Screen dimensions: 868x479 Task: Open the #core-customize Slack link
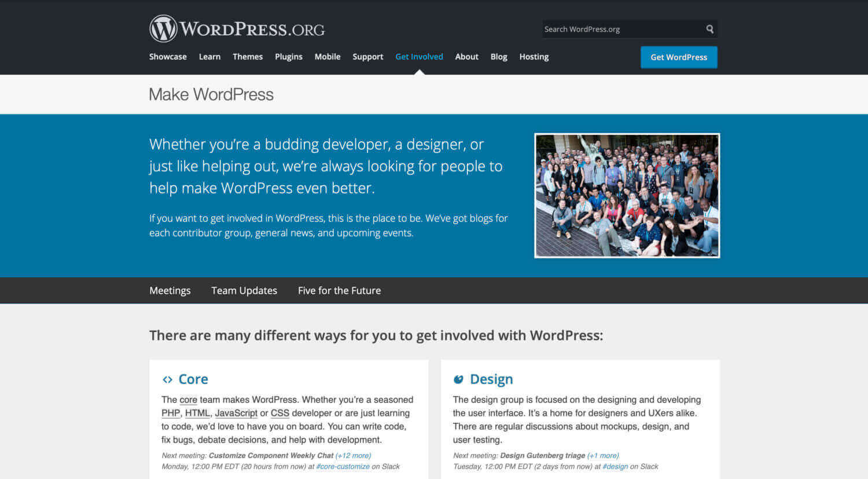(x=343, y=467)
